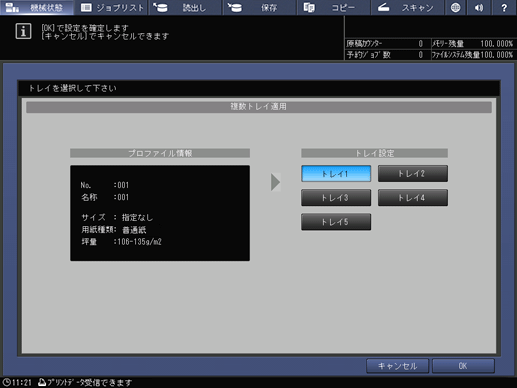Click the 原稿カウンター counter readout

pyautogui.click(x=385, y=44)
